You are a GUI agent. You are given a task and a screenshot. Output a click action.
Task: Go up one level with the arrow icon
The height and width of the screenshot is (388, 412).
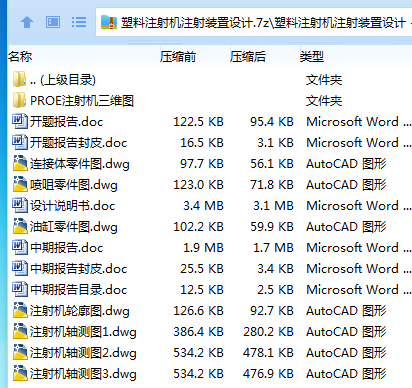pos(27,22)
